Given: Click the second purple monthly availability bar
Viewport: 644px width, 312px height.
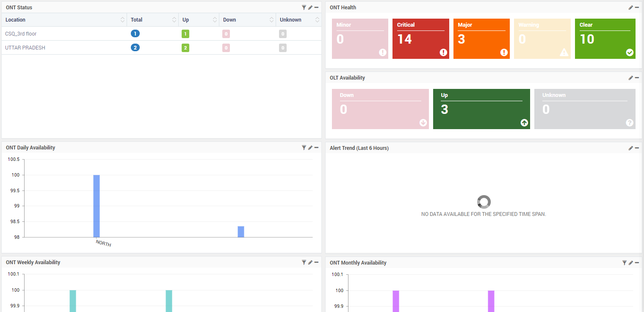Looking at the screenshot, I should [491, 301].
